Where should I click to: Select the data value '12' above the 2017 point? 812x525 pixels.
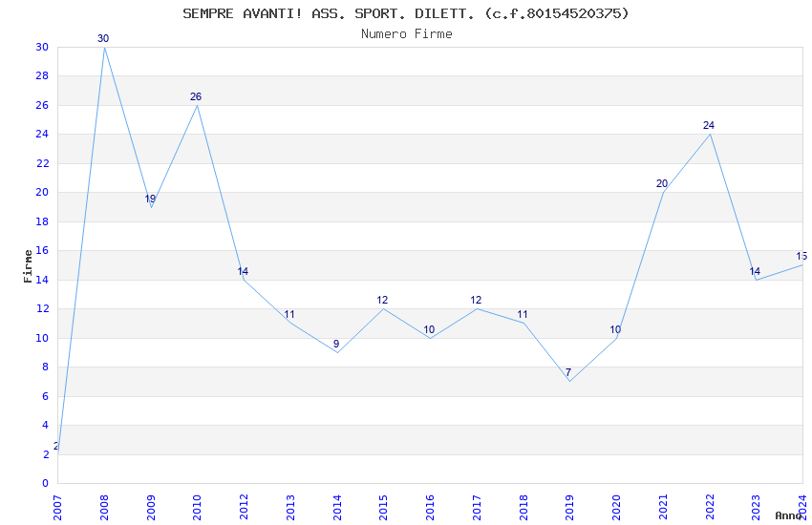(x=476, y=300)
